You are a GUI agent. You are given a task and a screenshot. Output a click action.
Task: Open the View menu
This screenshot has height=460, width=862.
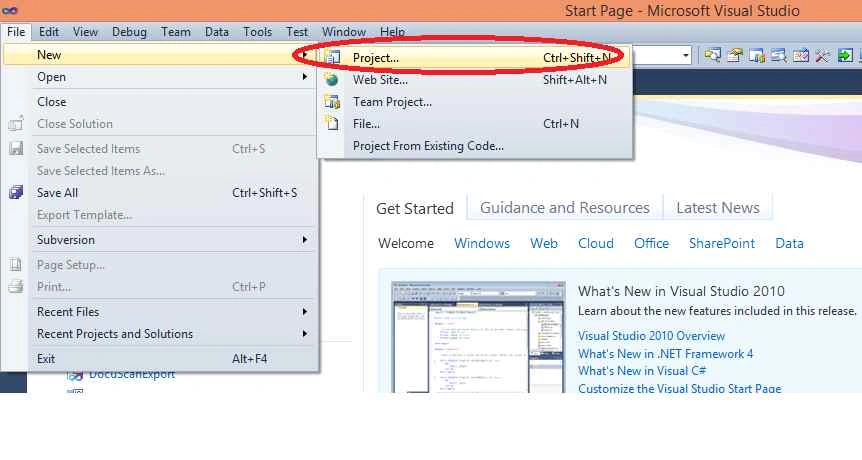click(x=85, y=32)
